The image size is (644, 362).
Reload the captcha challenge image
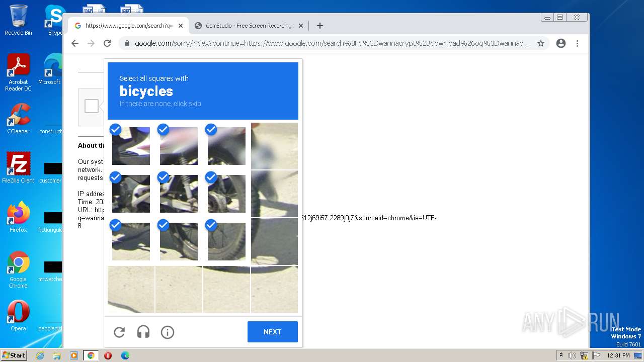pos(119,332)
